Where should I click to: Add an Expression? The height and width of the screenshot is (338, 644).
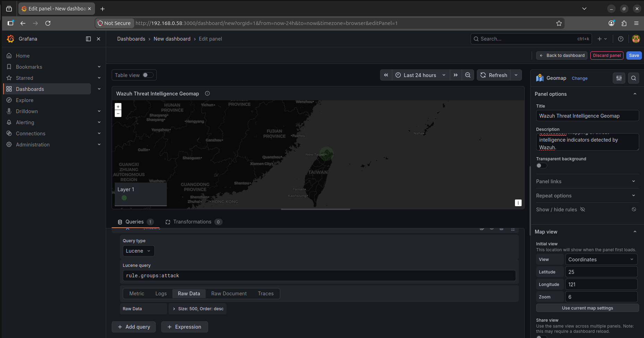184,327
